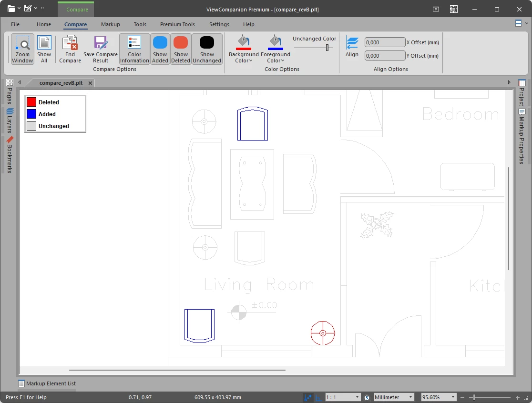Click the zoom in plus button

[x=517, y=398]
